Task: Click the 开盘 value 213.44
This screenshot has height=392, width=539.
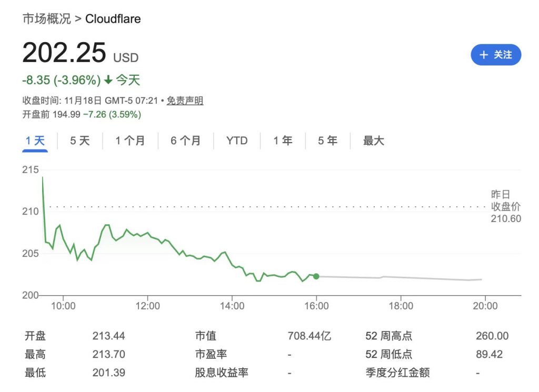Action: click(109, 336)
